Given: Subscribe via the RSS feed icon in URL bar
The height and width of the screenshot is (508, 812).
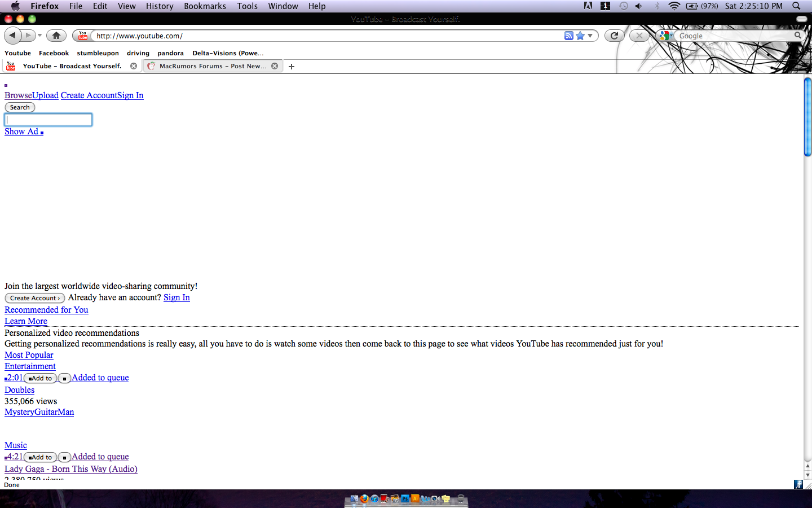Looking at the screenshot, I should 569,36.
